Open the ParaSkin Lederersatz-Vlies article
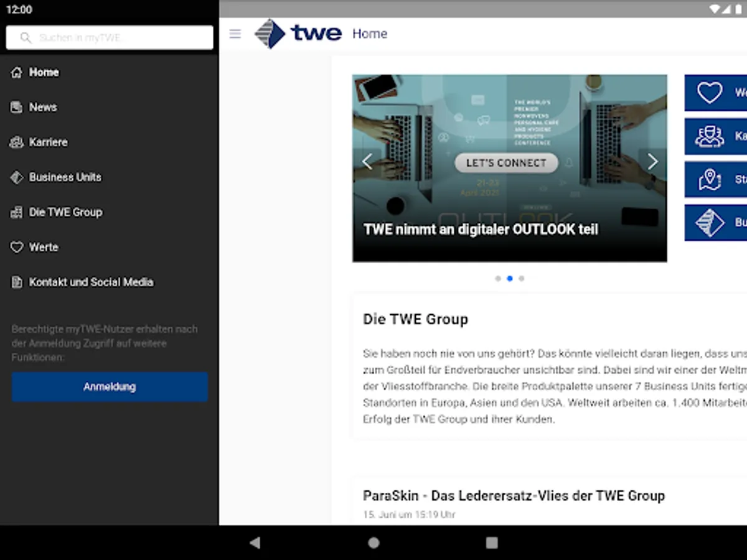747x560 pixels. pyautogui.click(x=514, y=496)
